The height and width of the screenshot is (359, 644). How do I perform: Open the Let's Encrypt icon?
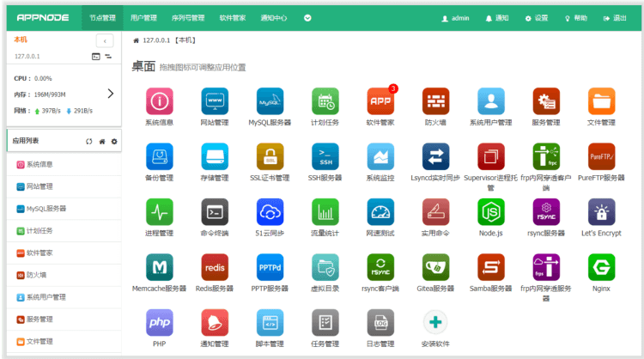point(601,212)
